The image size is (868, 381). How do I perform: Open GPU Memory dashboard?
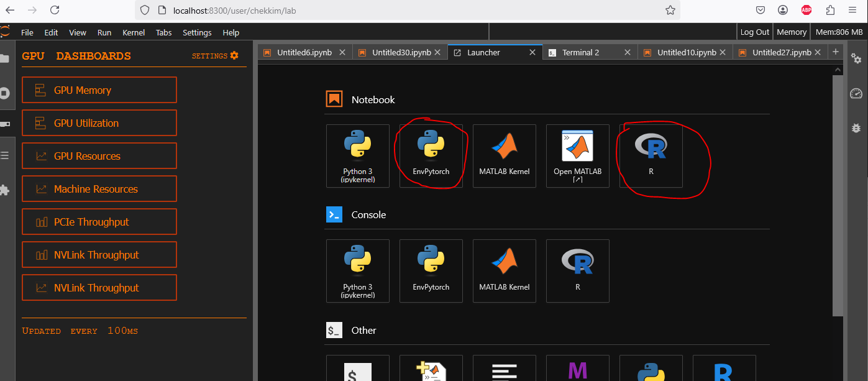99,90
